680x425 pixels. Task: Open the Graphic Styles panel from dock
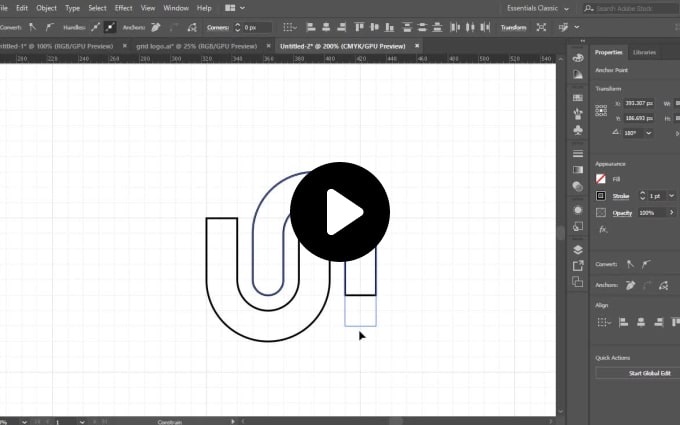point(578,226)
